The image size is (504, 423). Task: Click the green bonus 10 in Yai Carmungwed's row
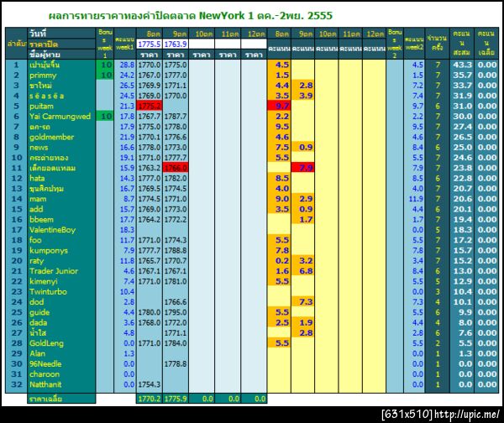pyautogui.click(x=105, y=117)
